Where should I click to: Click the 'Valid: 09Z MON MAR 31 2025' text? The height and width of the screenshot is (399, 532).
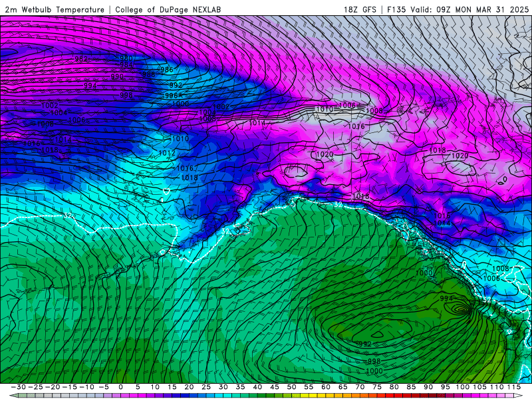point(469,10)
